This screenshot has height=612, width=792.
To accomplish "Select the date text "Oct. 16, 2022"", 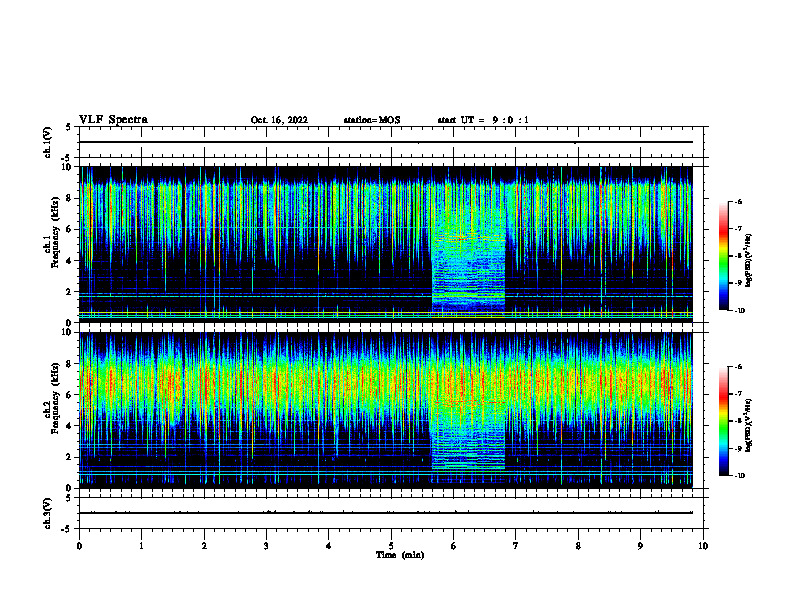I will pos(279,120).
